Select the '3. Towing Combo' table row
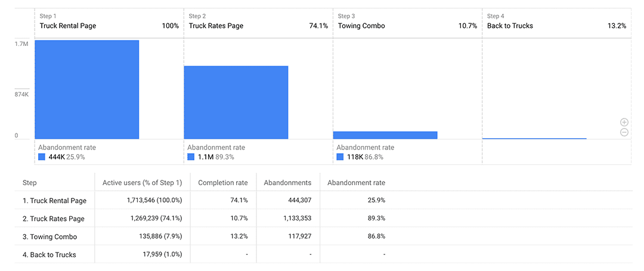The width and height of the screenshot is (644, 271). point(49,236)
